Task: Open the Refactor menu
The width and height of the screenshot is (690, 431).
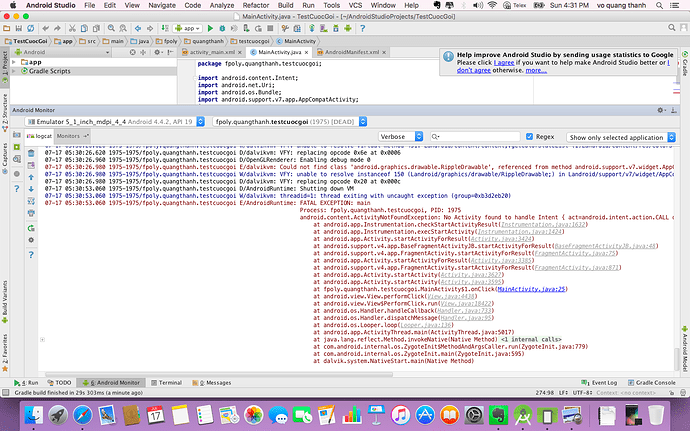Action: (256, 5)
